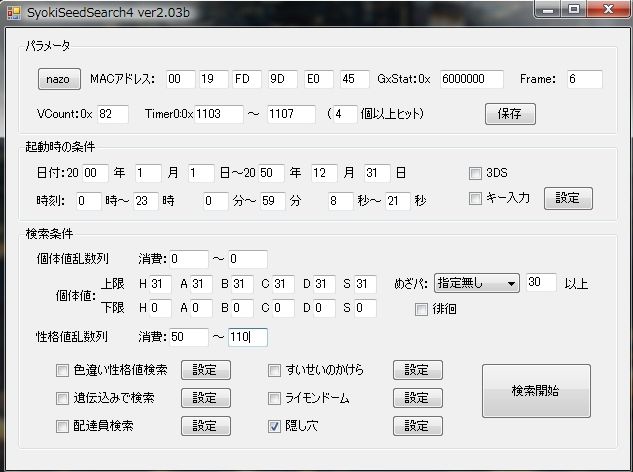Click the 上限 C IV field
This screenshot has width=633, height=472.
point(283,284)
